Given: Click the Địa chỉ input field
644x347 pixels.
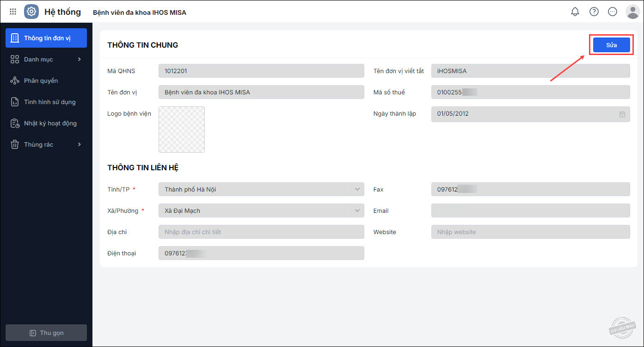Looking at the screenshot, I should click(x=261, y=232).
